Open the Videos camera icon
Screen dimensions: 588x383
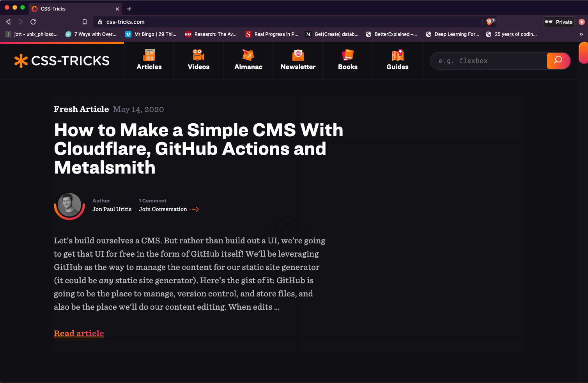pyautogui.click(x=198, y=55)
